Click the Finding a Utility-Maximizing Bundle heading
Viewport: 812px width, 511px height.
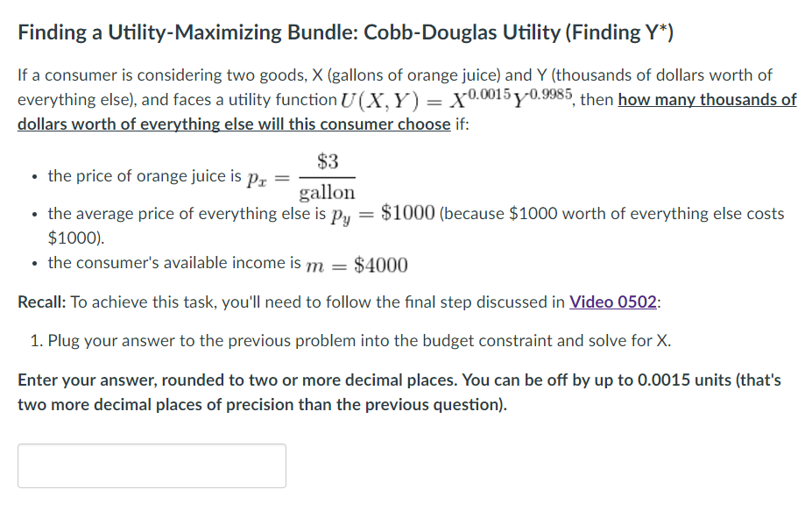[345, 32]
